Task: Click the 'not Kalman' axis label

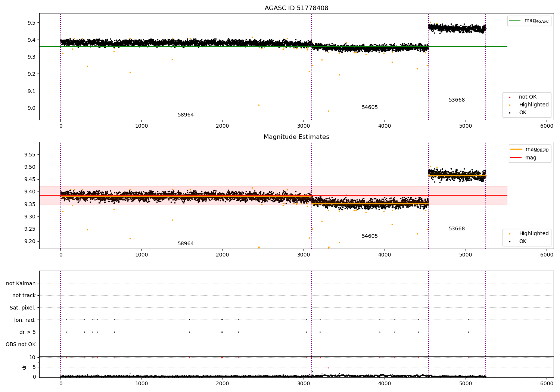Action: pos(21,283)
